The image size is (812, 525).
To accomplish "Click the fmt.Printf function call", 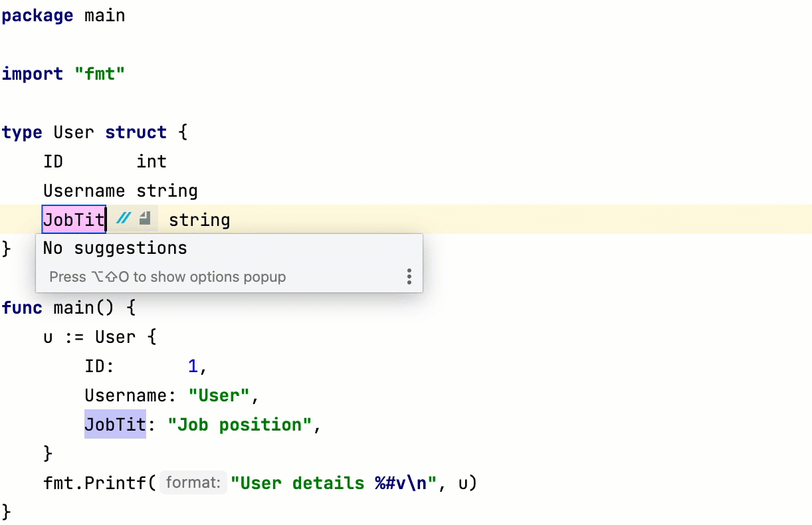I will (99, 483).
